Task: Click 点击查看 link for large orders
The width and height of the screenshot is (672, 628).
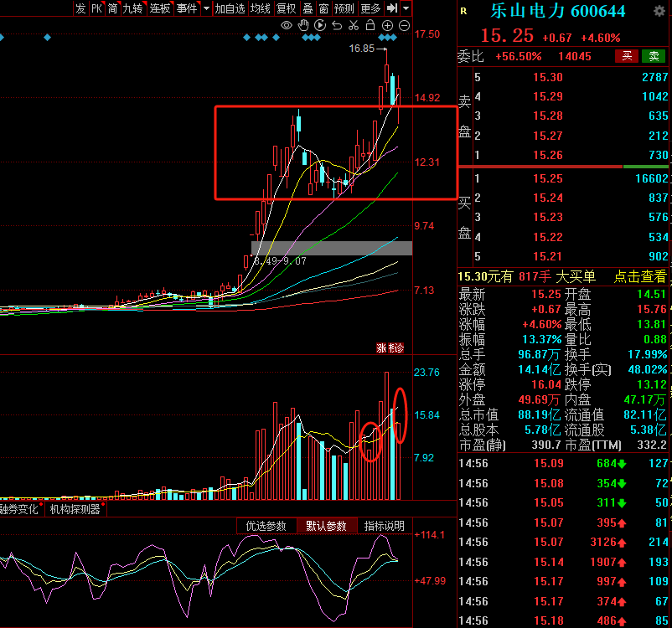Action: (x=640, y=276)
